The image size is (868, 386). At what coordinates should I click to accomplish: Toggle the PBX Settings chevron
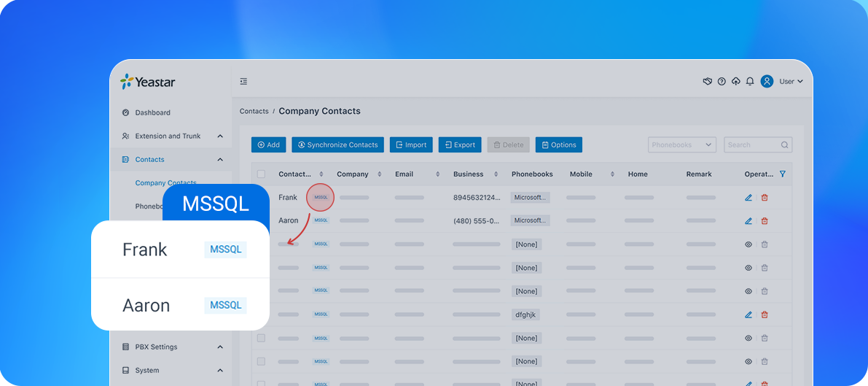[x=220, y=347]
